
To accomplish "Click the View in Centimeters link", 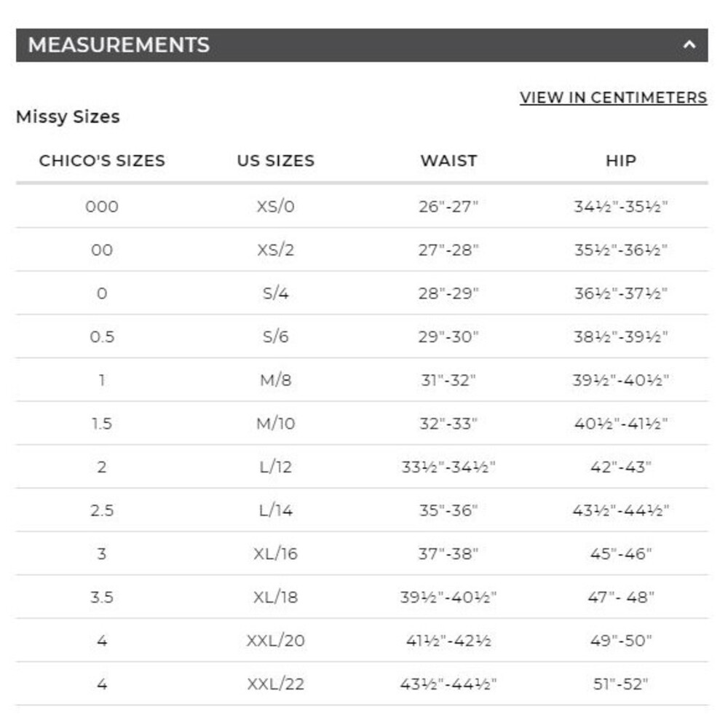I will [613, 98].
